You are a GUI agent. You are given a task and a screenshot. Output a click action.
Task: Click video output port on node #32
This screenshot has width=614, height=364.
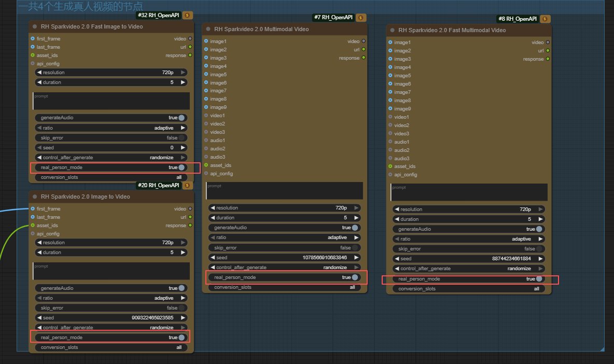[x=190, y=39]
